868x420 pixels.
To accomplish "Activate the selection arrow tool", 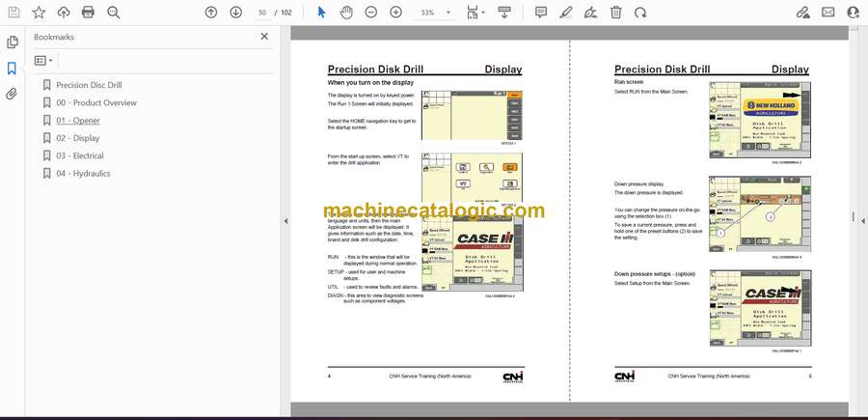I will (321, 13).
